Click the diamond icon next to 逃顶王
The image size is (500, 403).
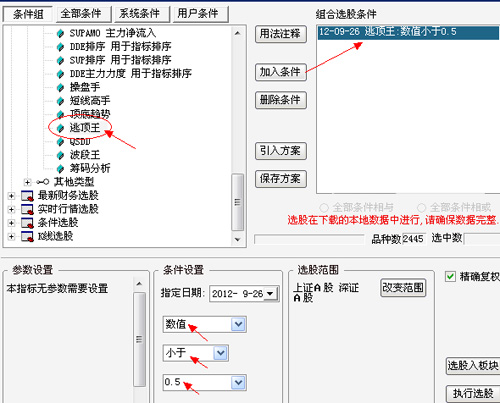(60, 128)
